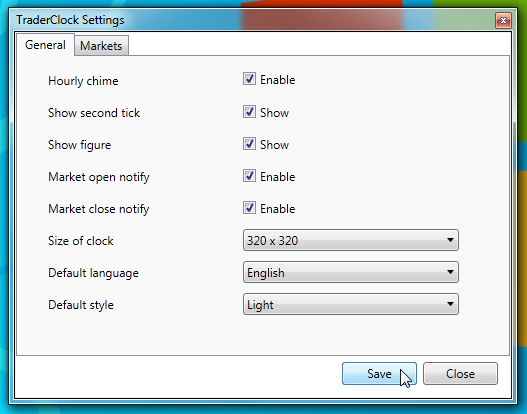The height and width of the screenshot is (414, 527).
Task: Select the General tab
Action: tap(45, 45)
